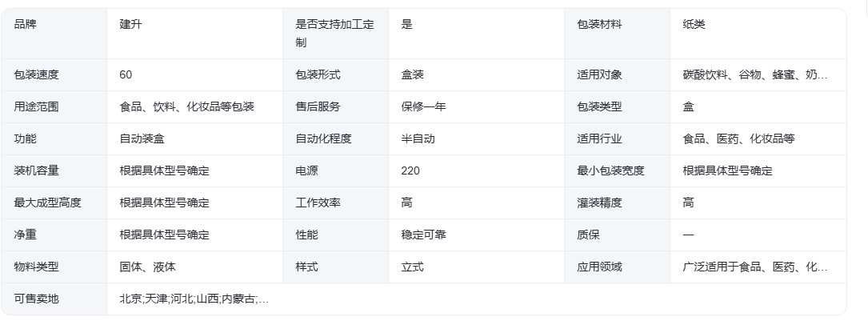Screen dimensions: 868x321
Task: Click the 是否支持加工定制 label
Action: click(335, 33)
